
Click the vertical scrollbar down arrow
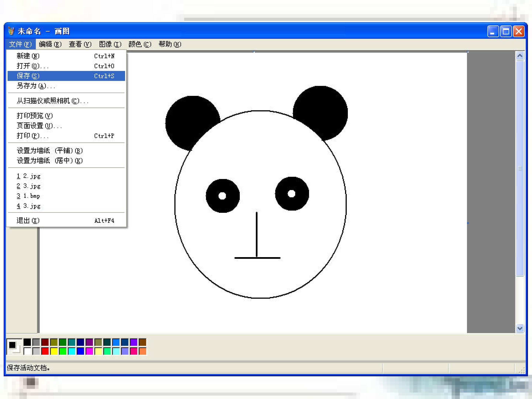pyautogui.click(x=520, y=328)
